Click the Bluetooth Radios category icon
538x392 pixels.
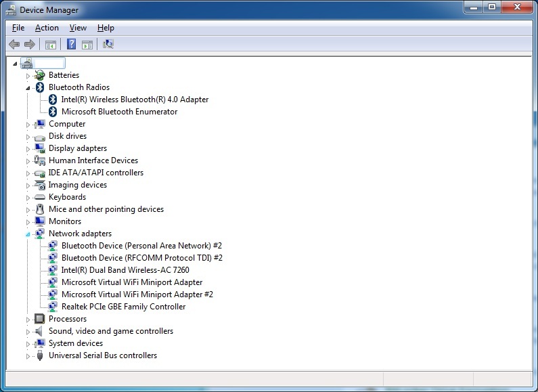40,87
